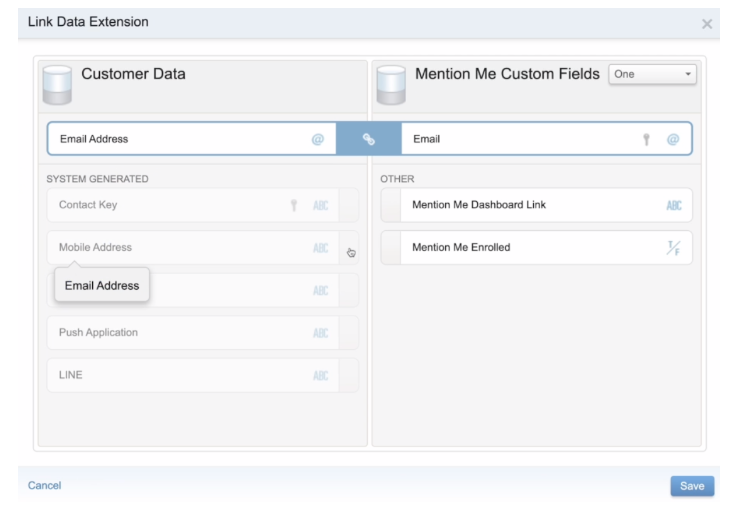Click the ABC type icon on LINE row

(320, 376)
